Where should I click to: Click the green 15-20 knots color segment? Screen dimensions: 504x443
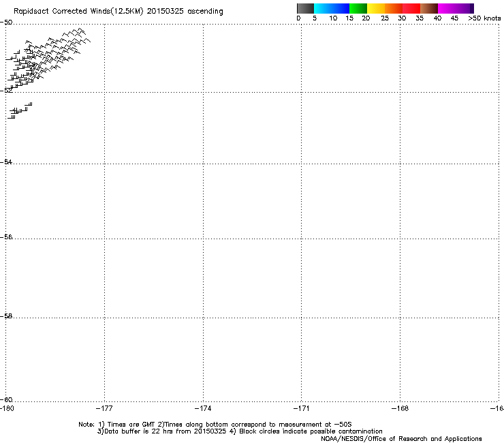click(358, 8)
